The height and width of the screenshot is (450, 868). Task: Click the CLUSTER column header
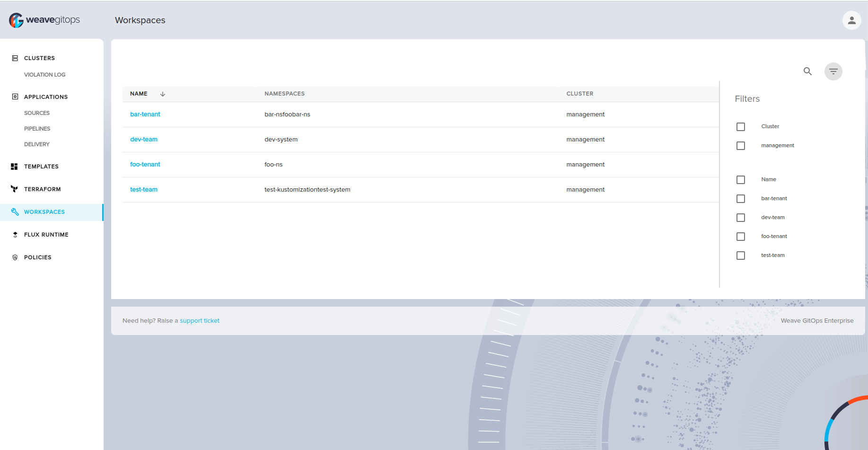[580, 94]
